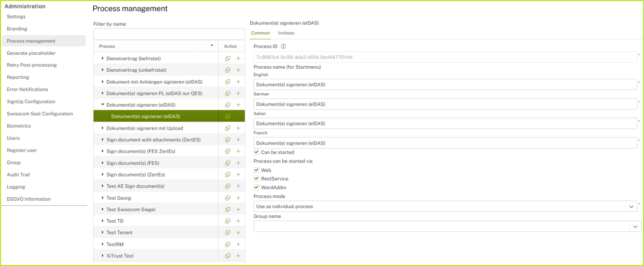Toggle the RestService checkbox
The image size is (644, 266).
256,179
